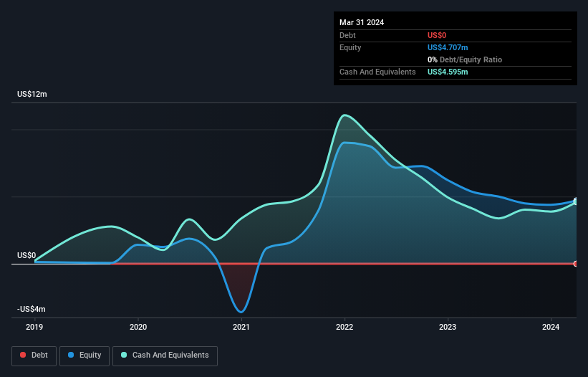Screen dimensions: 588x377
Task: Select the 2024 x-axis label
Action: [551, 327]
